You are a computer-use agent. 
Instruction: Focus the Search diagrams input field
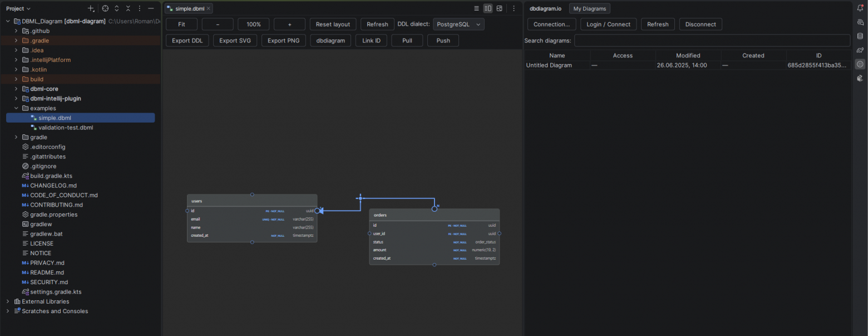(x=712, y=41)
